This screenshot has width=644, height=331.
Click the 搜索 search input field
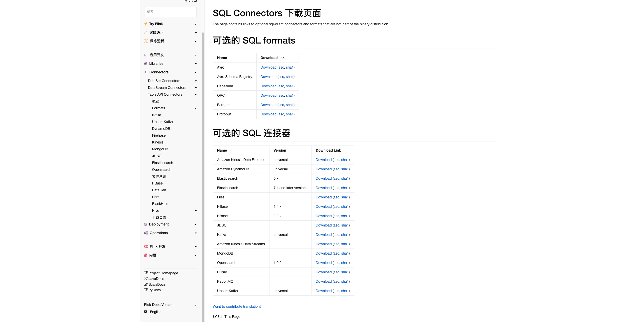(170, 12)
